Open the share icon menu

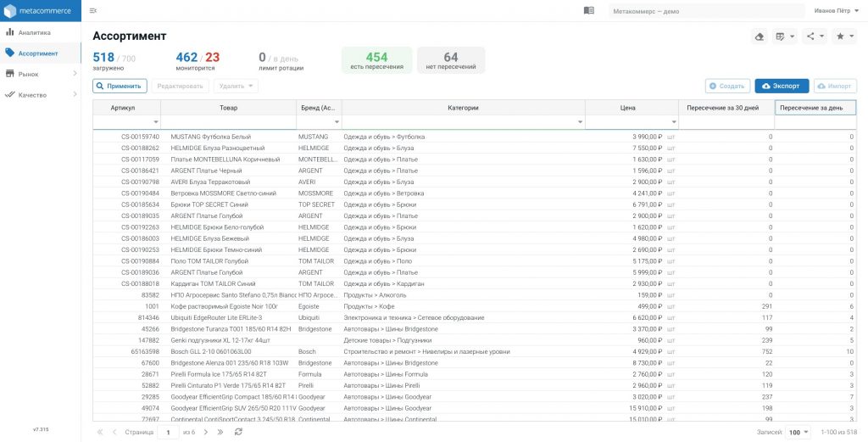(815, 36)
